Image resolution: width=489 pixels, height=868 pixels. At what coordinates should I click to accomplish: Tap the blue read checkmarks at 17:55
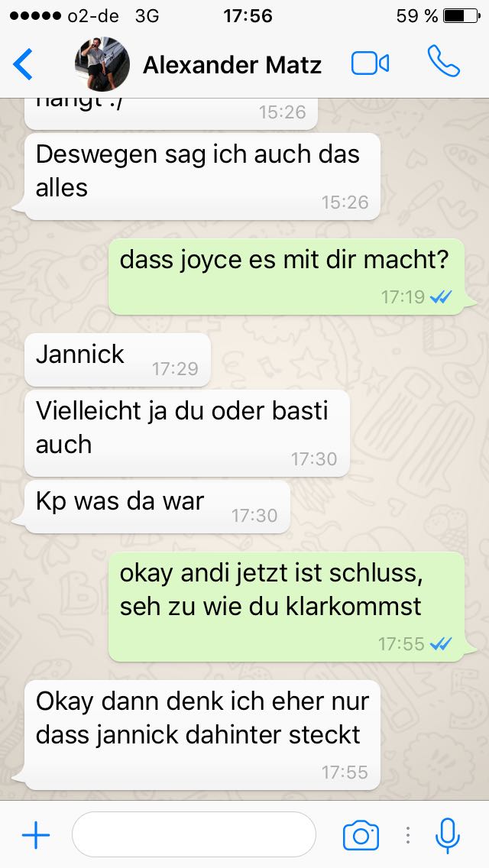click(441, 643)
